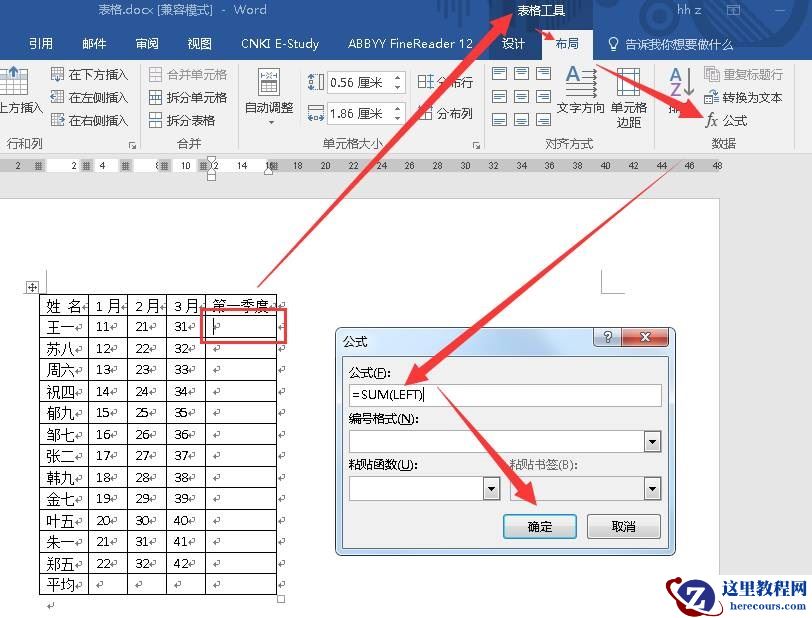Open 引用 ribbon tab
This screenshot has width=812, height=618.
click(41, 44)
